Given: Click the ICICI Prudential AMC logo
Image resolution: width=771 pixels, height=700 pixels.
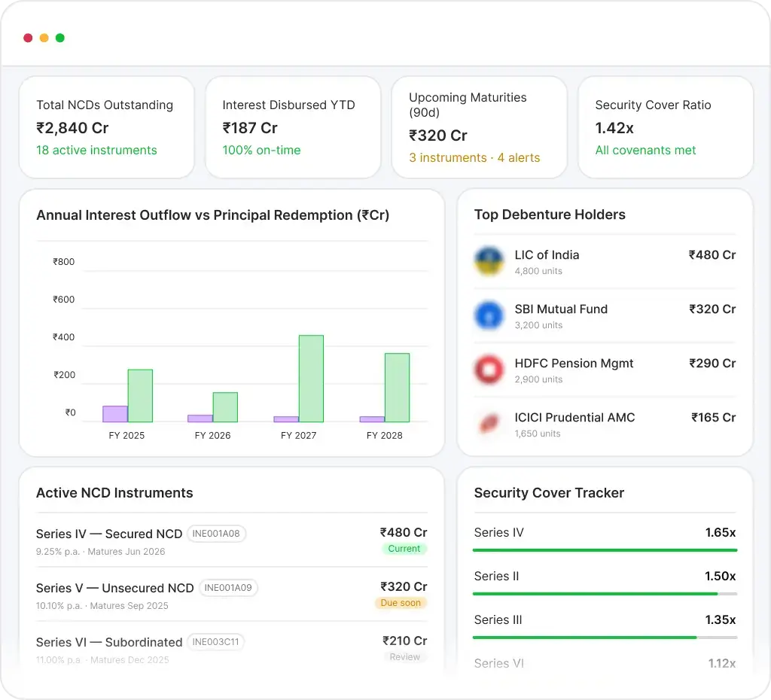Looking at the screenshot, I should [489, 424].
